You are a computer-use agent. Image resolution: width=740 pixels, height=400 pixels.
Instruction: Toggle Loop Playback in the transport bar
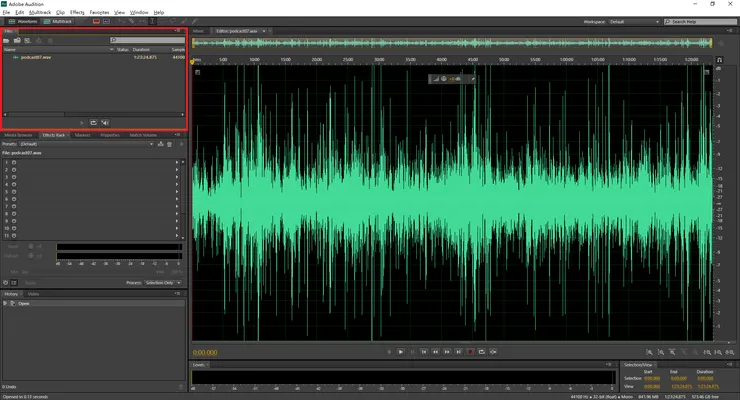(x=482, y=352)
